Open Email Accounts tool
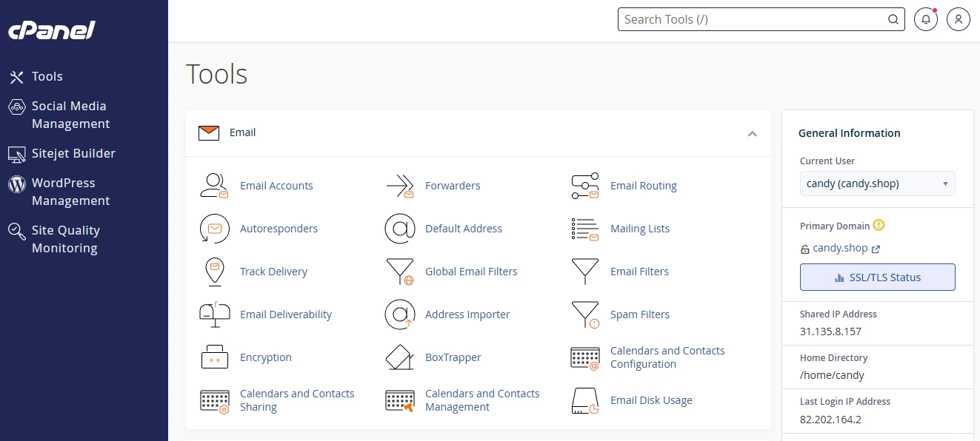This screenshot has height=441, width=980. (x=276, y=186)
